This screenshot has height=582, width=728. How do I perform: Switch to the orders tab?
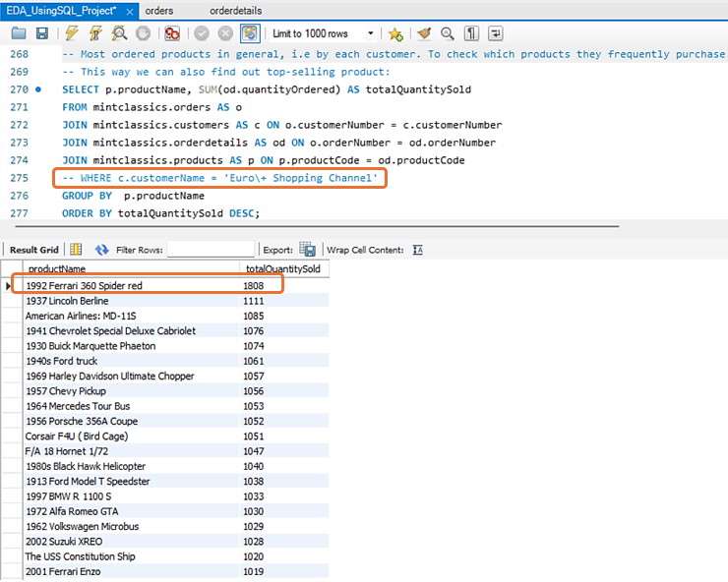(x=159, y=11)
